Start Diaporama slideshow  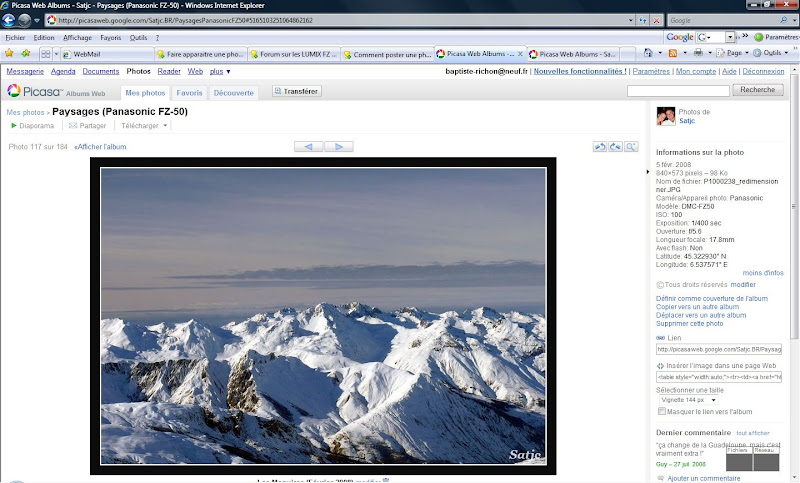click(x=32, y=125)
